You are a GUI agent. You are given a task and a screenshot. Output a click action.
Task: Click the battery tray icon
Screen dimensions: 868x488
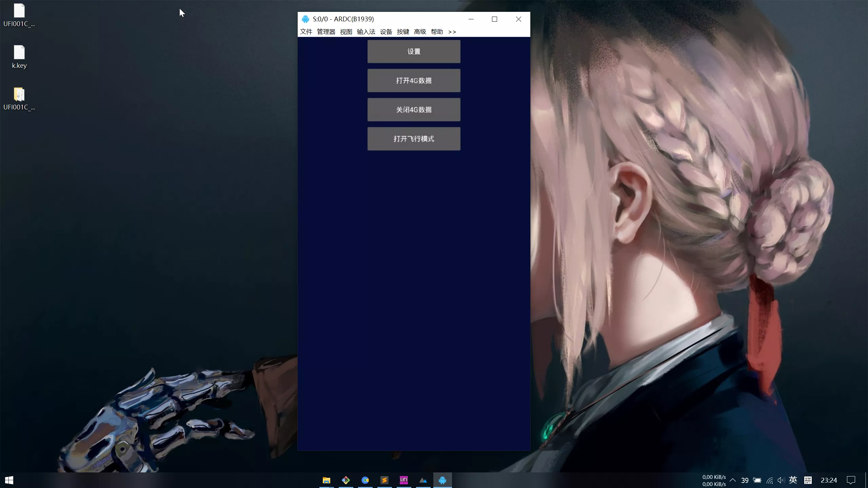click(757, 480)
